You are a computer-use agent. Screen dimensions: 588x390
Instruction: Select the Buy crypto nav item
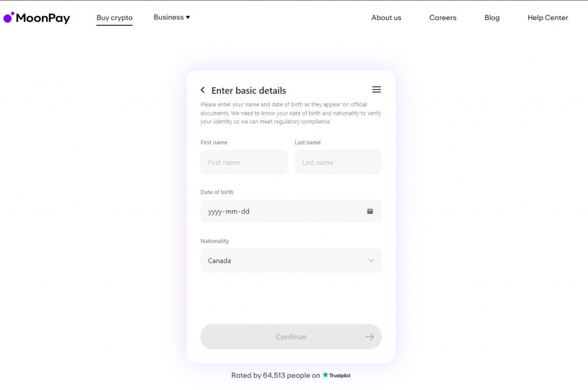114,17
